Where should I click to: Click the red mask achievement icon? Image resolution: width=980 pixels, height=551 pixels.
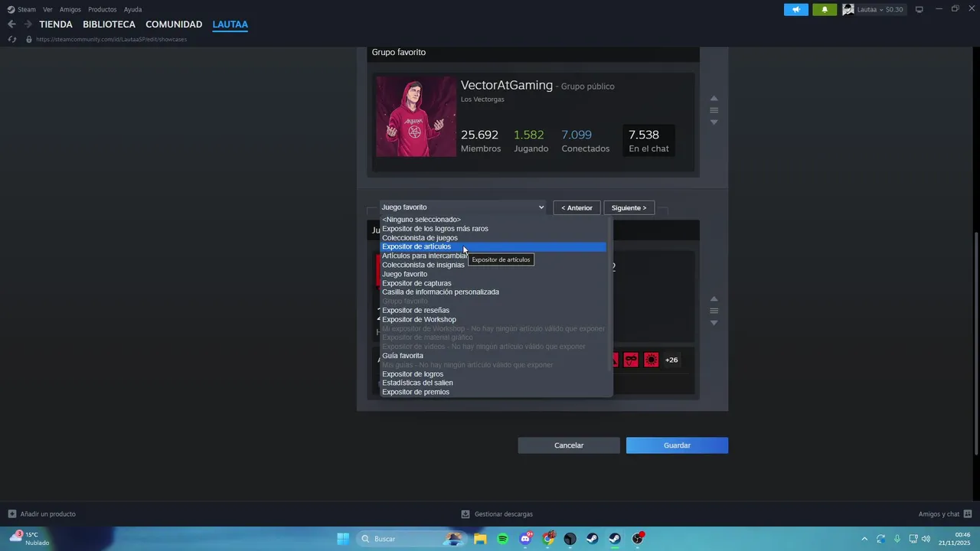coord(631,360)
